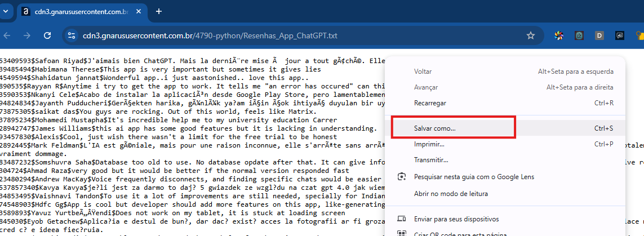Click the Shahidatun jannat review line
The image size is (644, 236).
154,78
